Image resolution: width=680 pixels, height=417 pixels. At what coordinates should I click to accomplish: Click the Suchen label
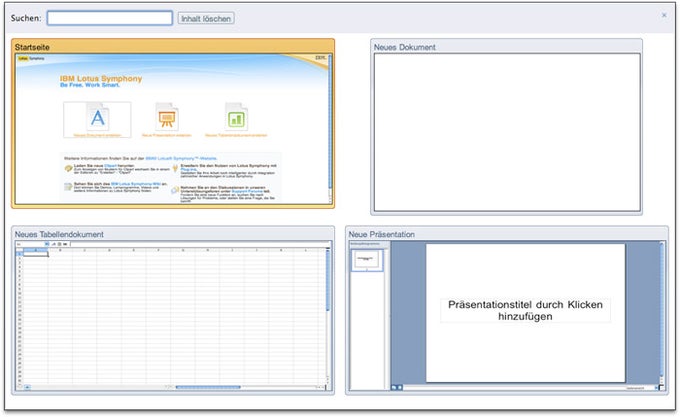(26, 18)
